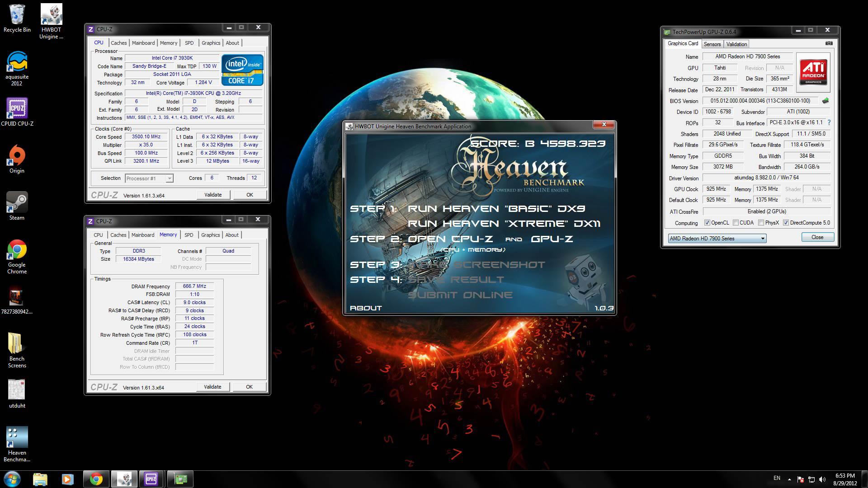This screenshot has width=868, height=488.
Task: Click Open CPU-Z in Heaven step 2
Action: (450, 239)
